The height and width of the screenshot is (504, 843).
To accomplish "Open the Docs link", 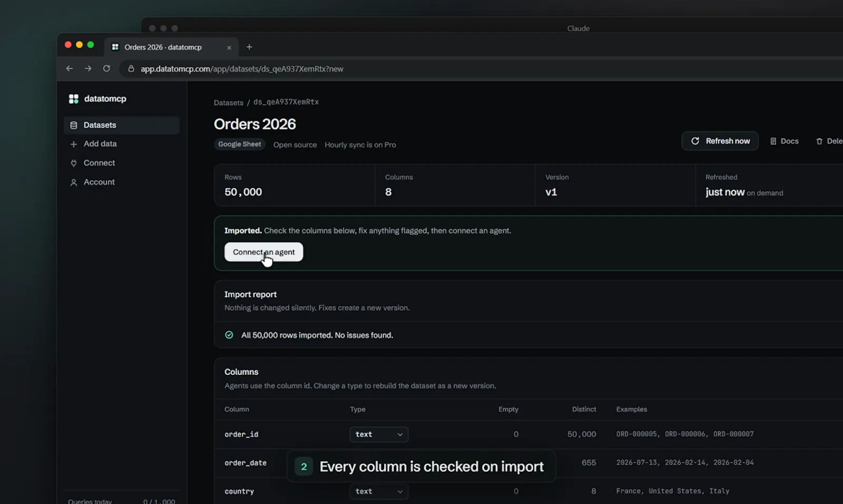I will click(x=784, y=141).
